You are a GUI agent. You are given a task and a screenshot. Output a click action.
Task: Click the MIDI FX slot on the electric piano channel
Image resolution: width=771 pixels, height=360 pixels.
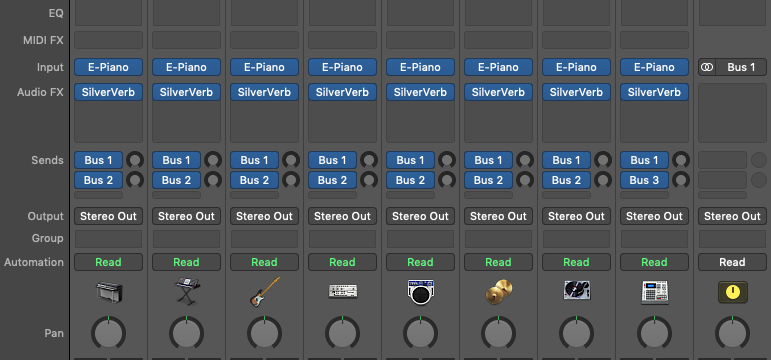(x=109, y=40)
